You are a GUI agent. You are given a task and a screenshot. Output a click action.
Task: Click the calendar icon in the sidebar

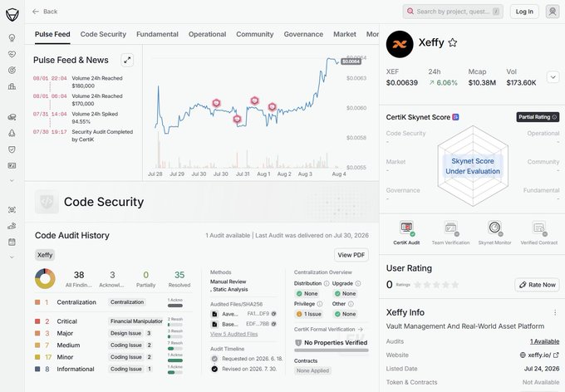click(12, 243)
